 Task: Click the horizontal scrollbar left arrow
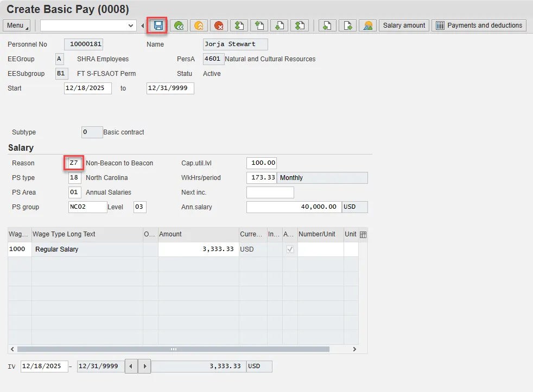tap(12, 349)
